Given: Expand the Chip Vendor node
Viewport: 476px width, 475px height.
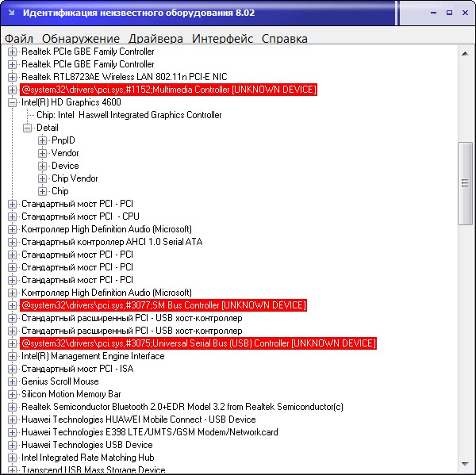Looking at the screenshot, I should pos(43,178).
